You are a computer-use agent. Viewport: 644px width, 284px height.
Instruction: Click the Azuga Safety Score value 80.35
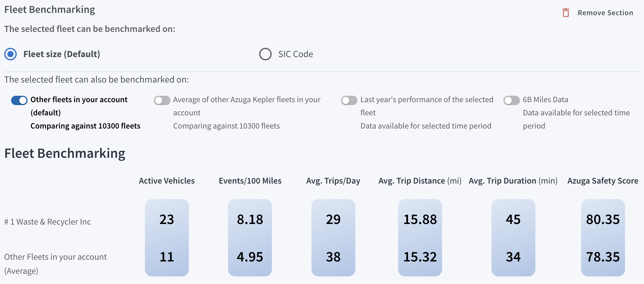pos(603,220)
